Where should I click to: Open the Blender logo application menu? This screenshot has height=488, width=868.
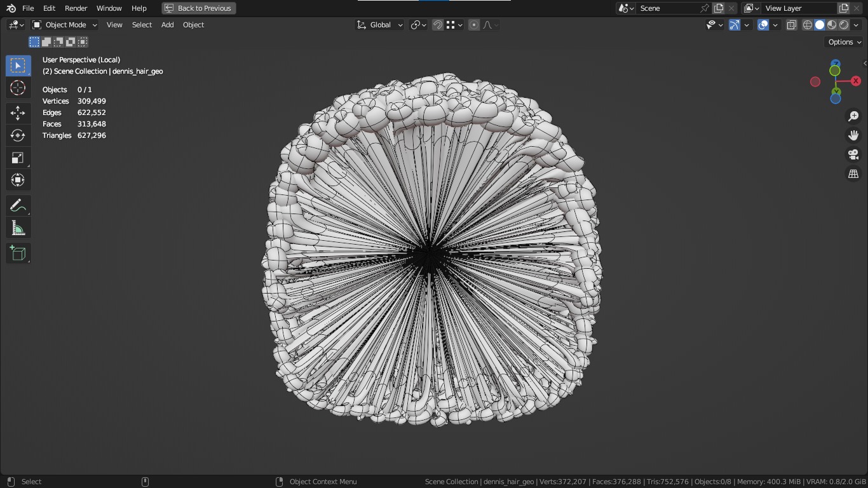tap(11, 8)
